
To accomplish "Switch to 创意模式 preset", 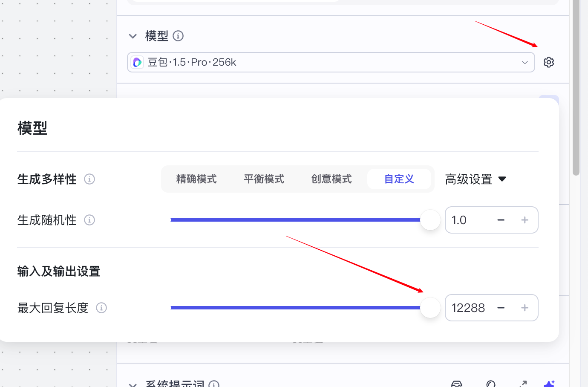I will [331, 179].
